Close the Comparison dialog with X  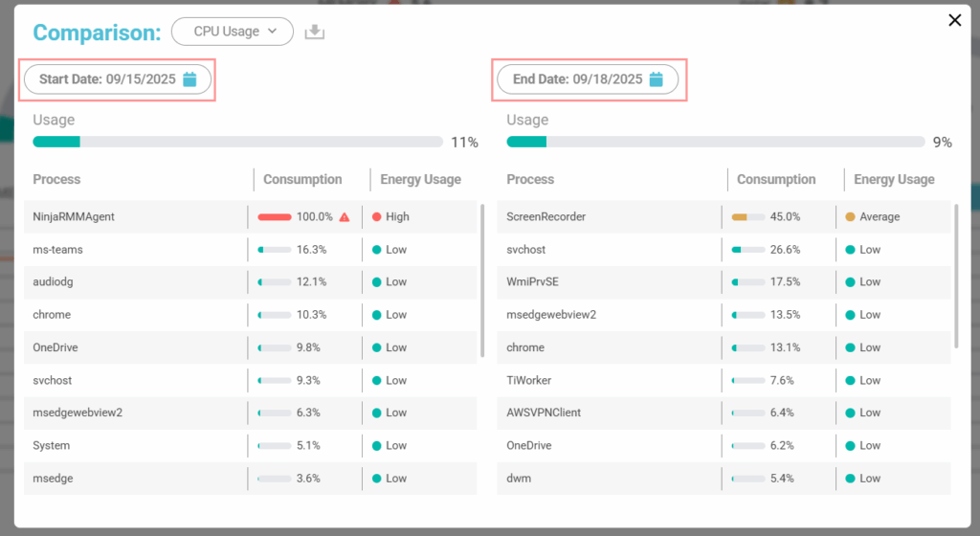pos(954,20)
